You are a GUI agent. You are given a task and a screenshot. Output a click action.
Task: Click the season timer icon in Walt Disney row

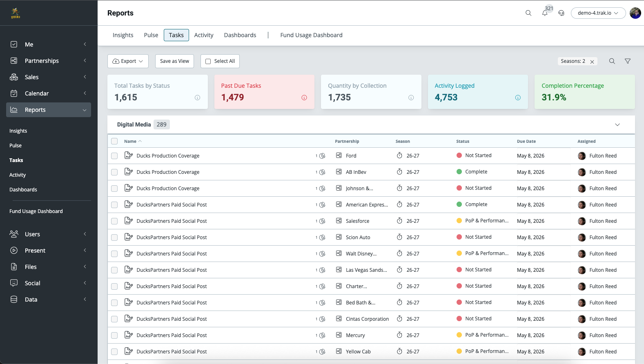(x=400, y=253)
